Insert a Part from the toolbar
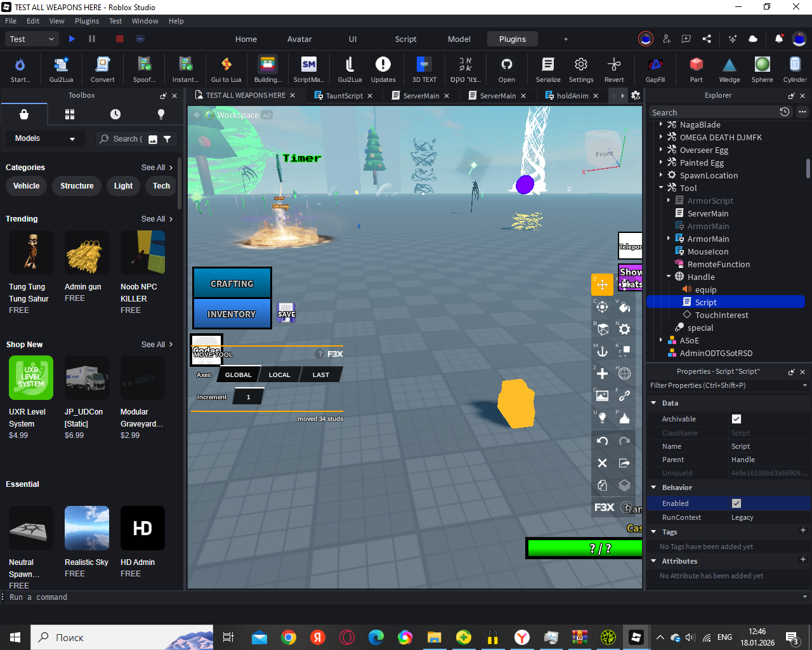Image resolution: width=812 pixels, height=650 pixels. [697, 69]
